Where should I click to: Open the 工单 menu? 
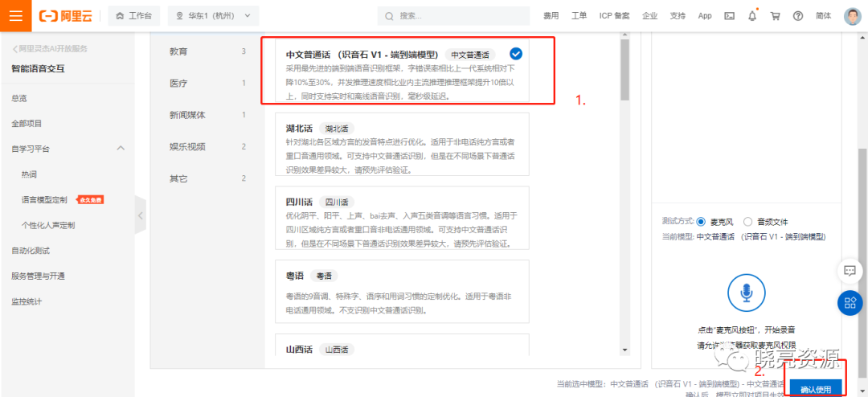[579, 15]
